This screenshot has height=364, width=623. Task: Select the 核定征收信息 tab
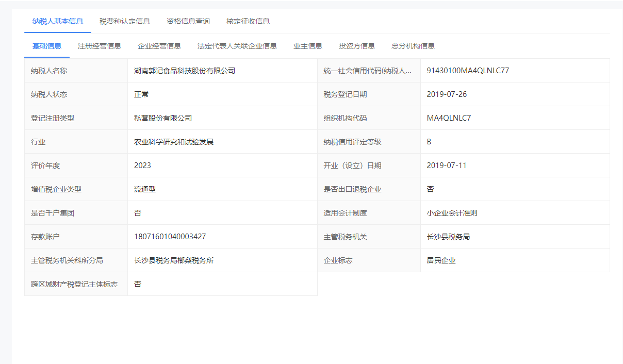tap(248, 21)
